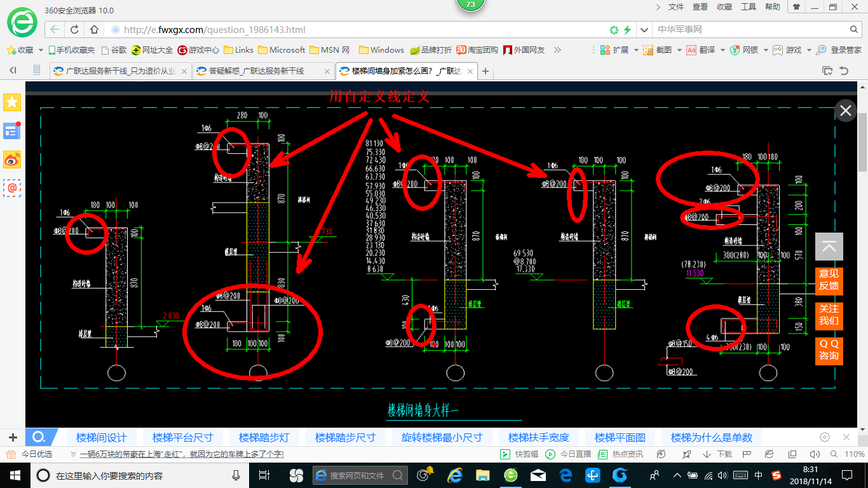868x488 pixels.
Task: Expand the 截图 dropdown arrow
Action: coord(679,50)
